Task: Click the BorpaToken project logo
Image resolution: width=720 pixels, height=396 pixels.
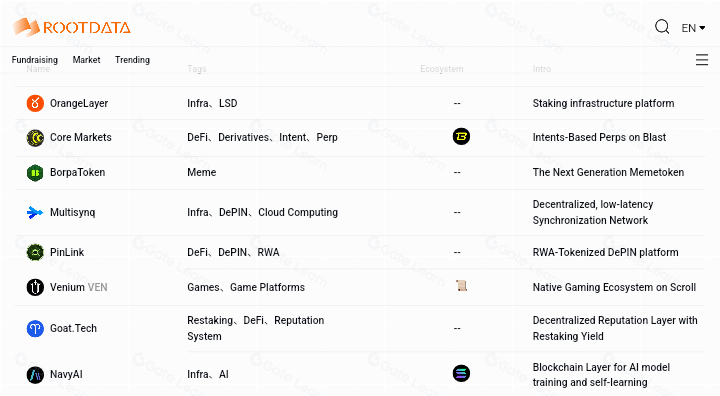Action: pyautogui.click(x=35, y=173)
